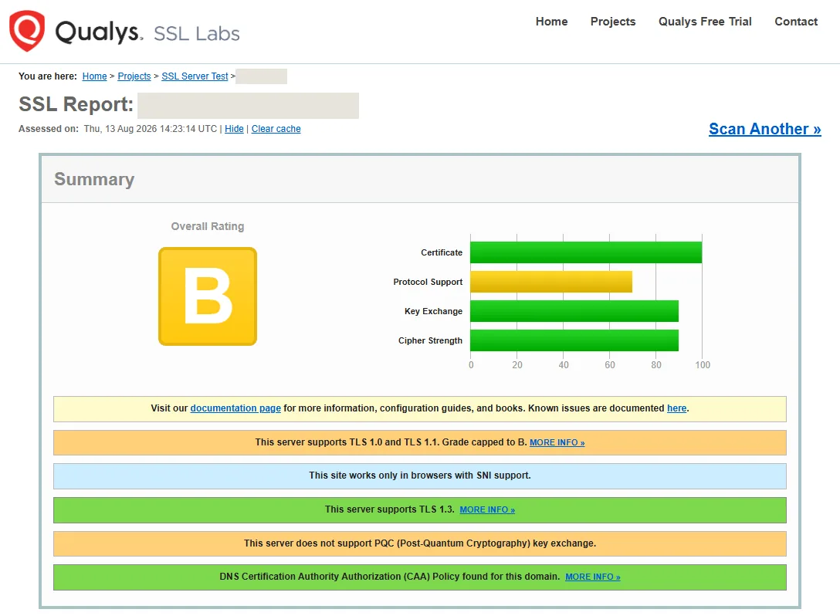Image resolution: width=840 pixels, height=616 pixels.
Task: Click the 'Key Exchange' chart label
Action: pos(433,311)
